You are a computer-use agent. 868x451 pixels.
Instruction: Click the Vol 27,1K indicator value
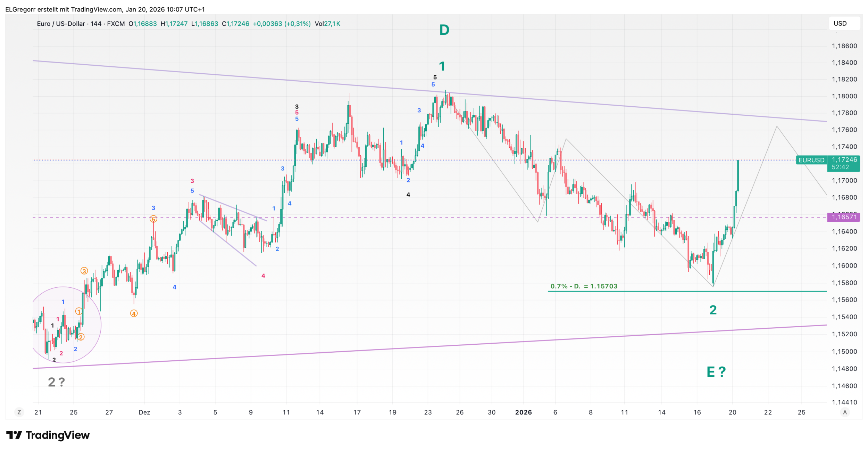[327, 24]
